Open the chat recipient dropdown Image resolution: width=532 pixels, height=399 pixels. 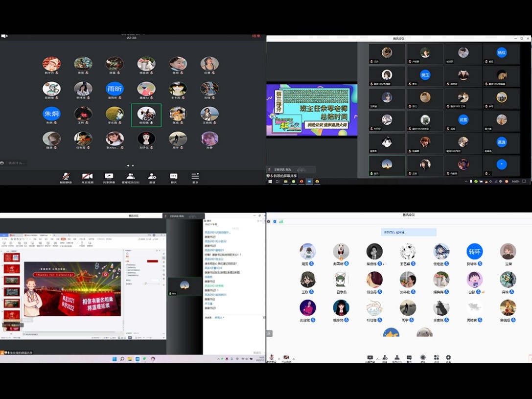click(219, 318)
